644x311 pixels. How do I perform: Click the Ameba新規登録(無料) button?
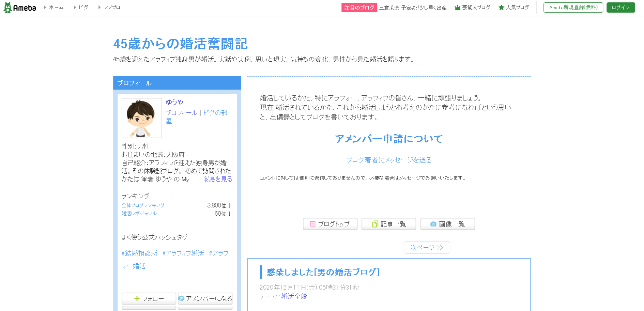point(573,7)
